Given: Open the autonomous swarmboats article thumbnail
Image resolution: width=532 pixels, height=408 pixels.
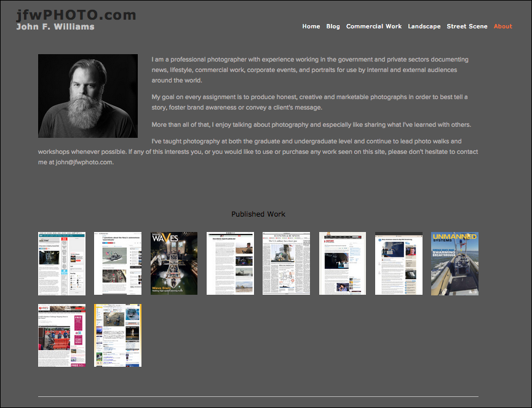Looking at the screenshot, I should click(117, 263).
